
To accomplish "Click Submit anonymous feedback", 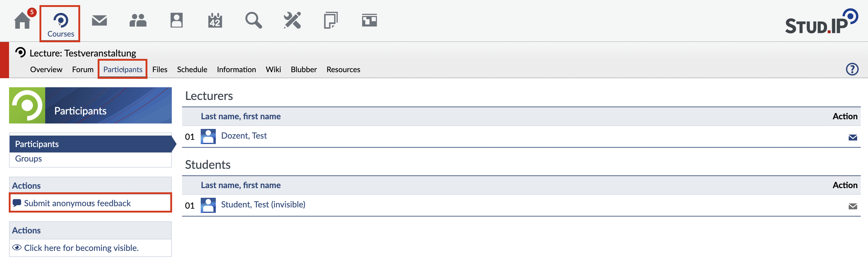I will click(x=77, y=203).
